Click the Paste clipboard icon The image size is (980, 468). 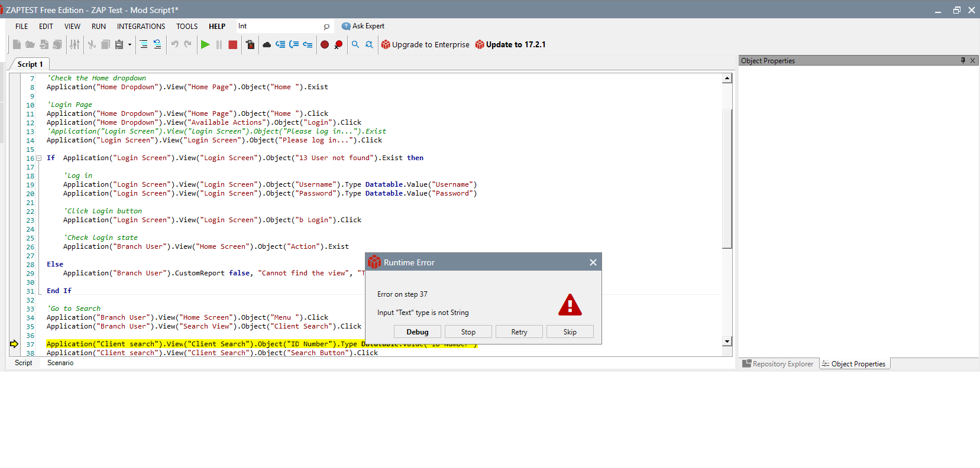click(119, 44)
